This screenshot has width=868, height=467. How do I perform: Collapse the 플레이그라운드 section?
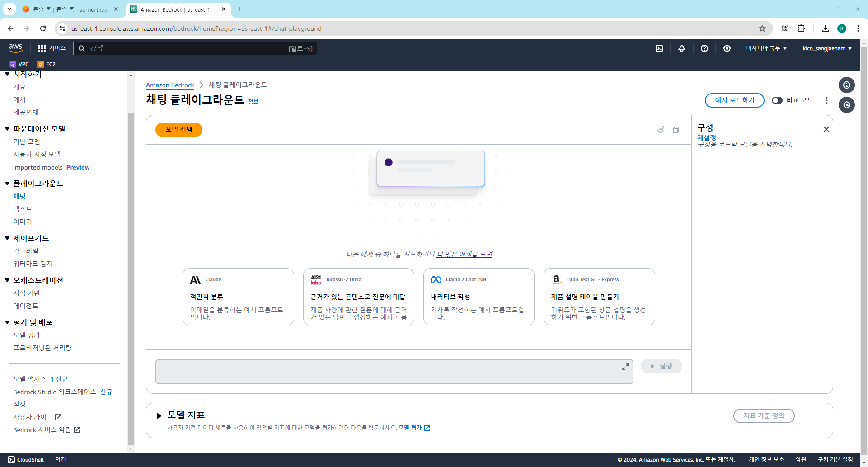point(7,183)
